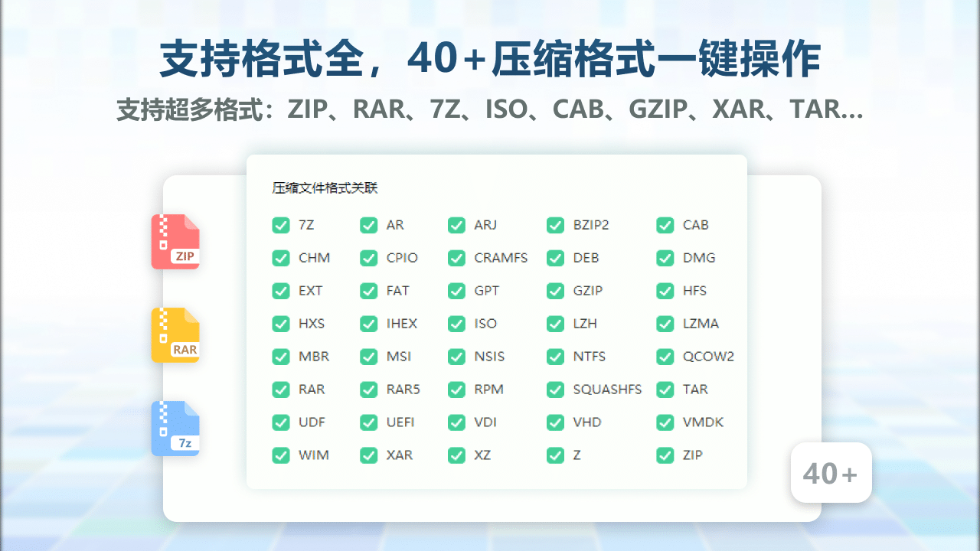Screen dimensions: 980x551
Task: Uncheck the WIM format
Action: (x=281, y=455)
